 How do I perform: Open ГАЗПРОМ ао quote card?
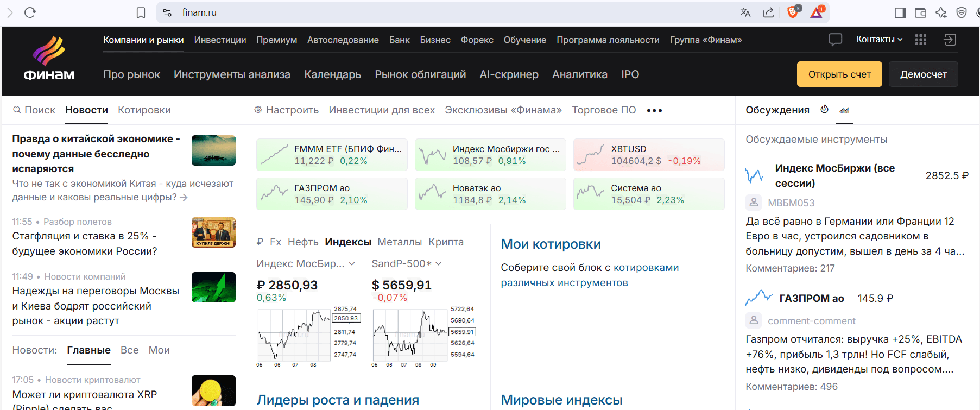(332, 194)
